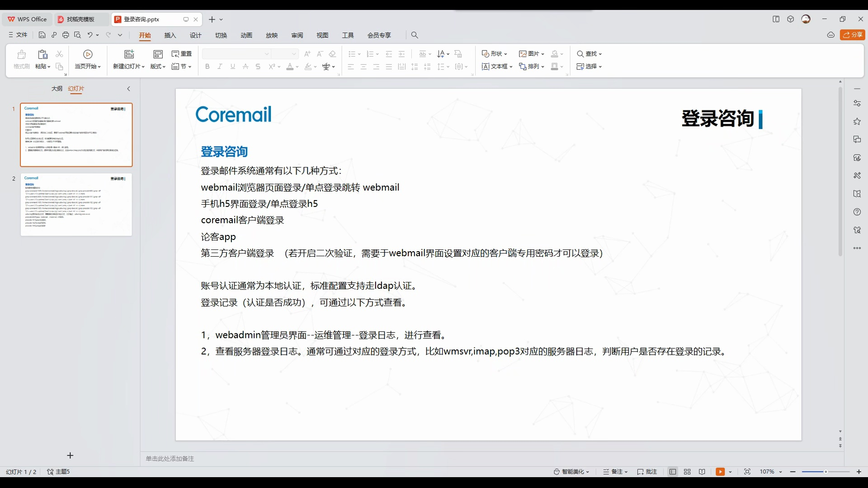Screen dimensions: 868x488
Task: Open the 设计 ribbon tab
Action: pos(195,35)
